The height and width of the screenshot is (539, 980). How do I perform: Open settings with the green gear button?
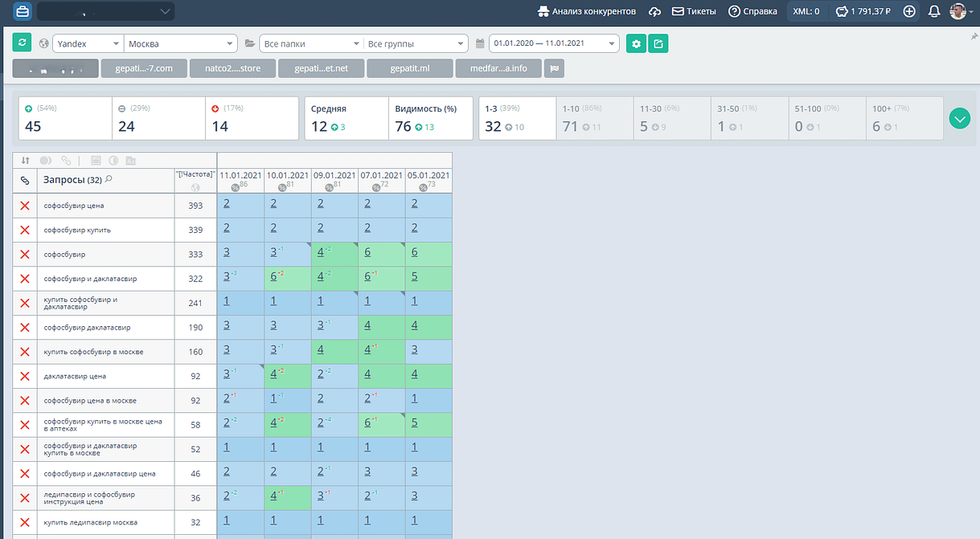636,43
